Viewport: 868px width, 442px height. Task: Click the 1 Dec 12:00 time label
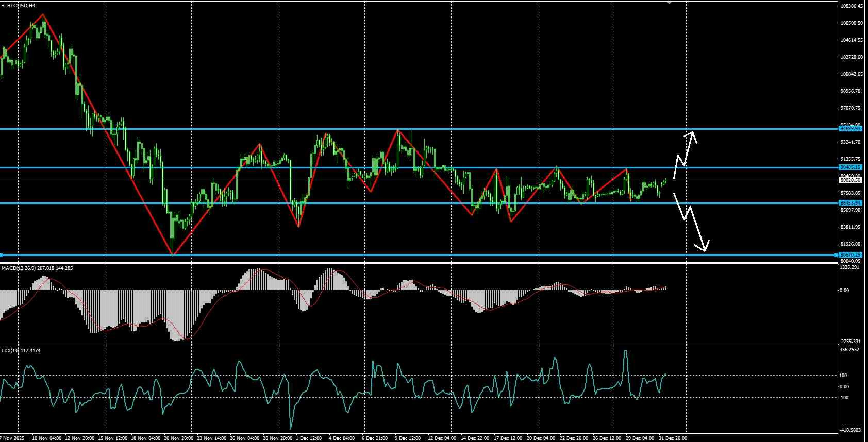tap(308, 438)
